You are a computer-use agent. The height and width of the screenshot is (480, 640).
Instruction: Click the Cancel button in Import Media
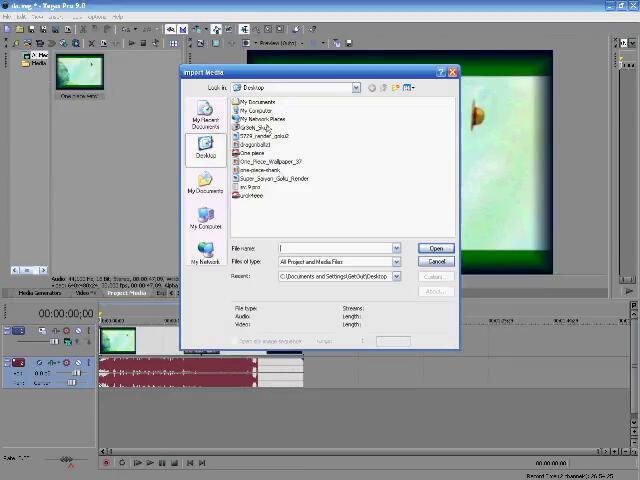coord(436,262)
